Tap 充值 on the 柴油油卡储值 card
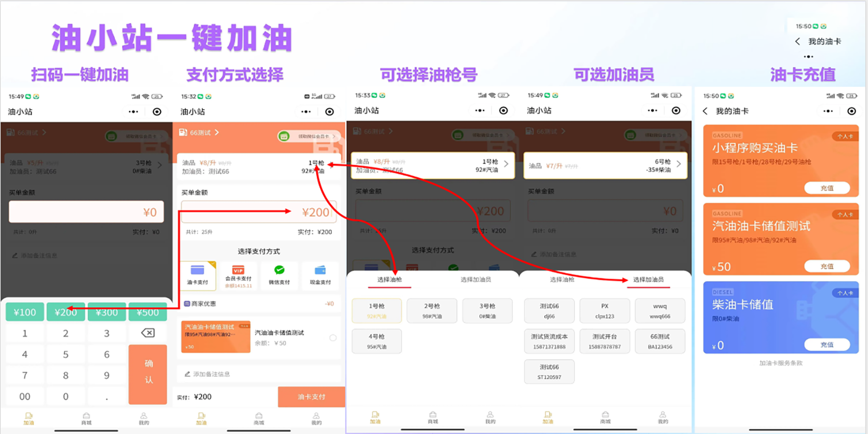Viewport: 868px width, 434px height. tap(827, 345)
